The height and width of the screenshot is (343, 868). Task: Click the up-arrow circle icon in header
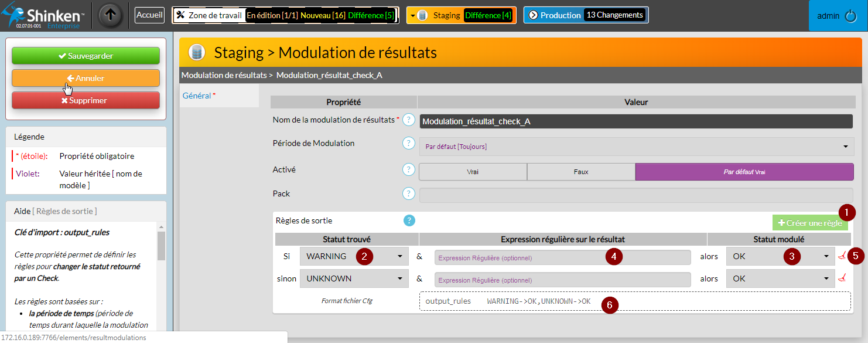click(110, 16)
